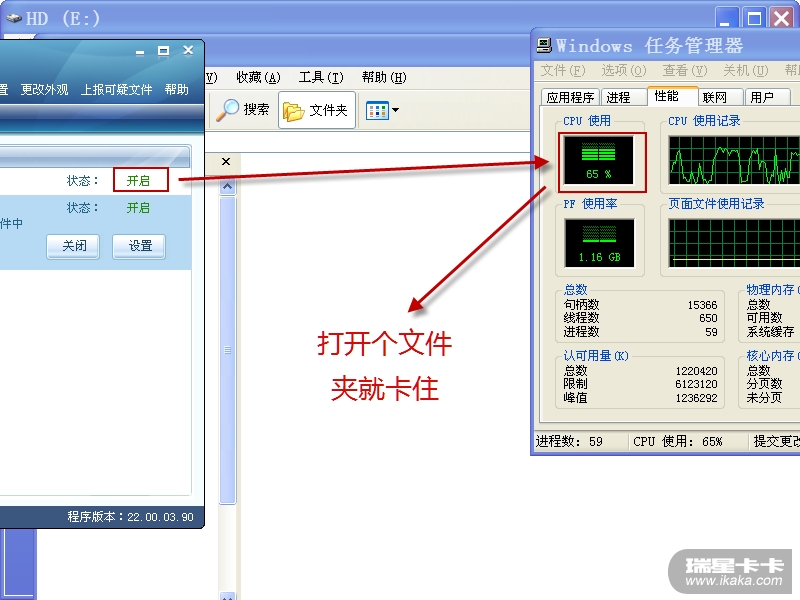Open 查看(V) menu in Task Manager

pyautogui.click(x=685, y=70)
